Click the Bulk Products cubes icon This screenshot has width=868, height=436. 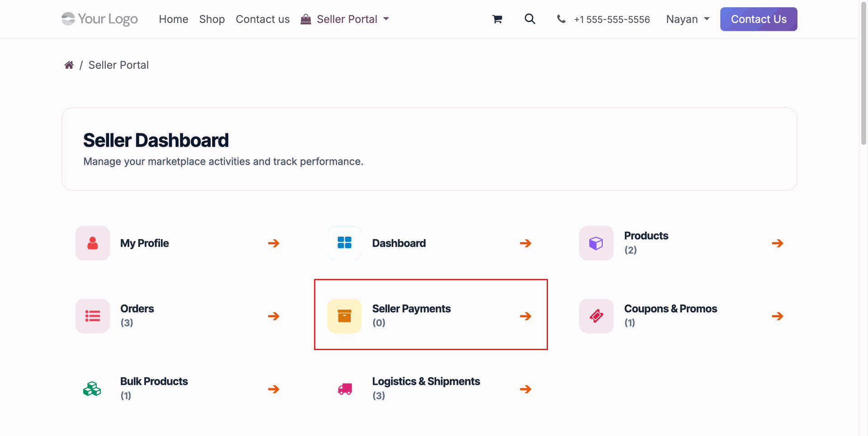point(92,389)
